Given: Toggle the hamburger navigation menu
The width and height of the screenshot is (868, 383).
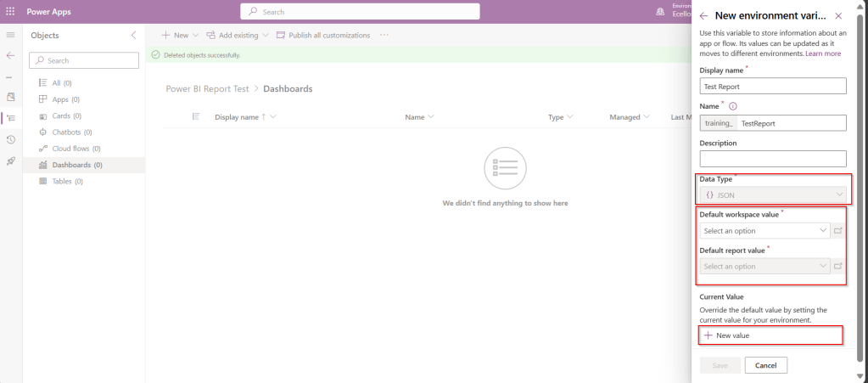Looking at the screenshot, I should point(10,35).
